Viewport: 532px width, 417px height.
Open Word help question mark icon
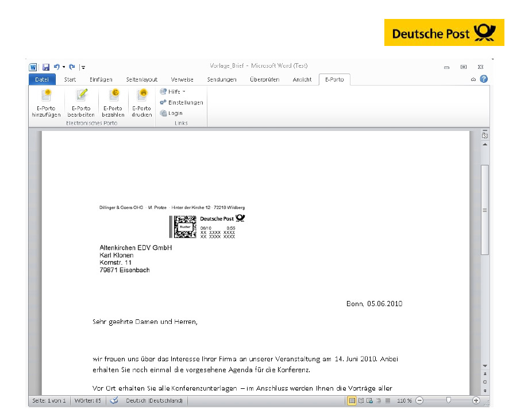(484, 79)
